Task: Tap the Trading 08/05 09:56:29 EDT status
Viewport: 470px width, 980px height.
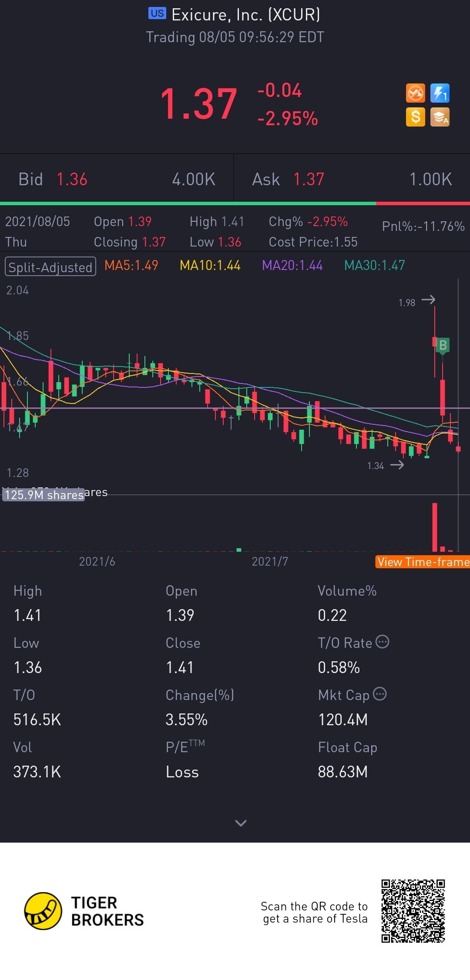Action: pos(235,37)
